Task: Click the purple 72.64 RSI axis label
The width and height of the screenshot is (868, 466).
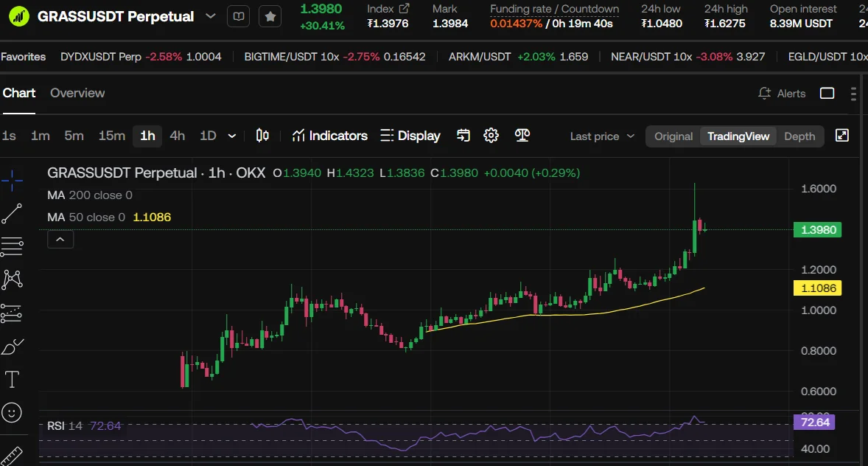Action: [813, 422]
